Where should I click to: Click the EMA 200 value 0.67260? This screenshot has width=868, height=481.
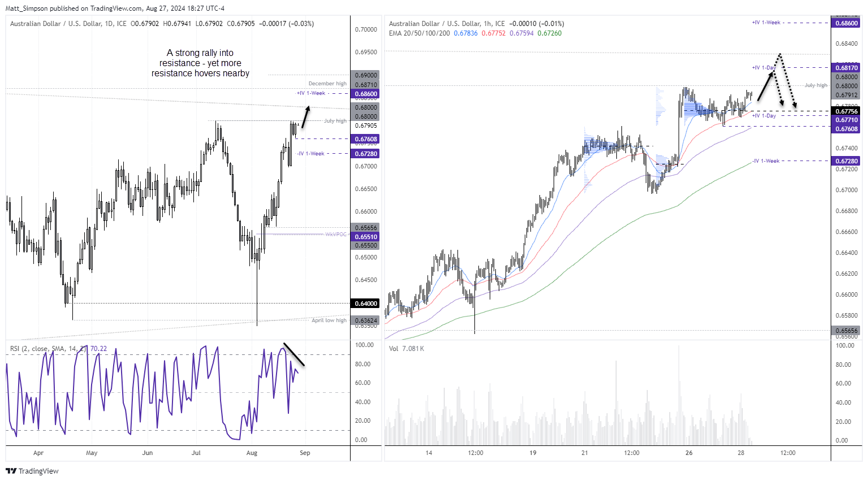(x=550, y=33)
